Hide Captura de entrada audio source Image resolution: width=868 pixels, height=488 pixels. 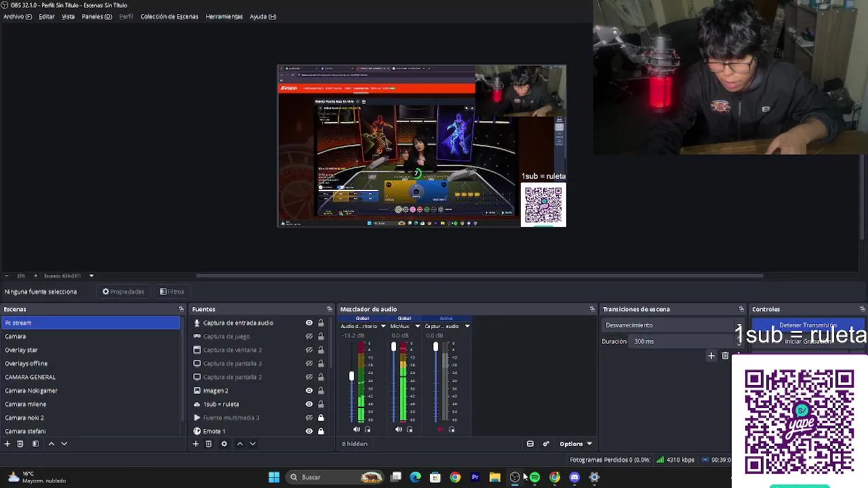coord(309,323)
